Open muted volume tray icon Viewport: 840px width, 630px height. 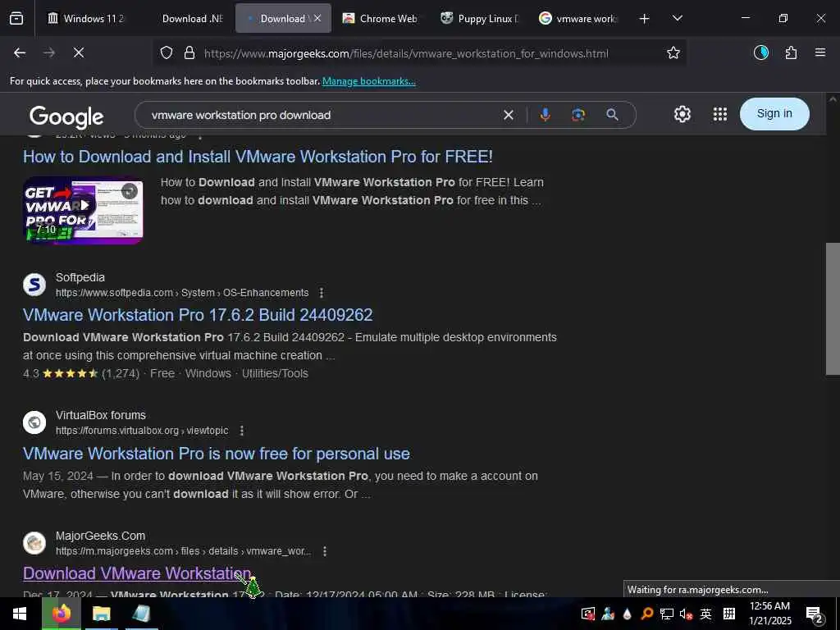[x=687, y=614]
